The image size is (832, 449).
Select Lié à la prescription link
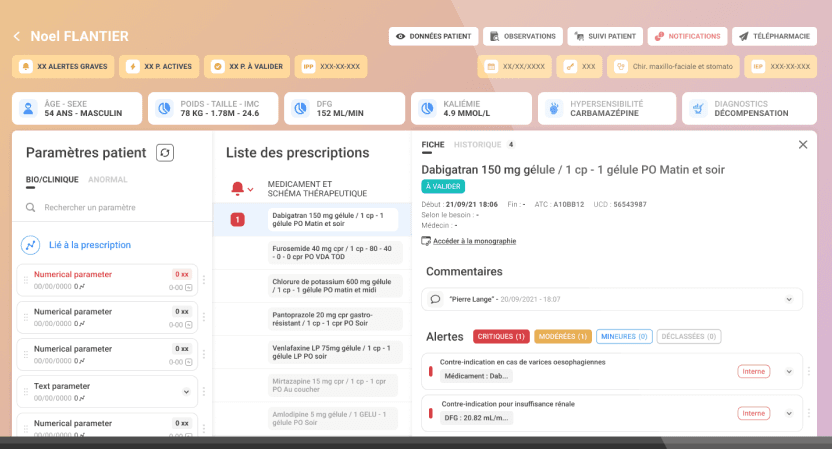[90, 245]
